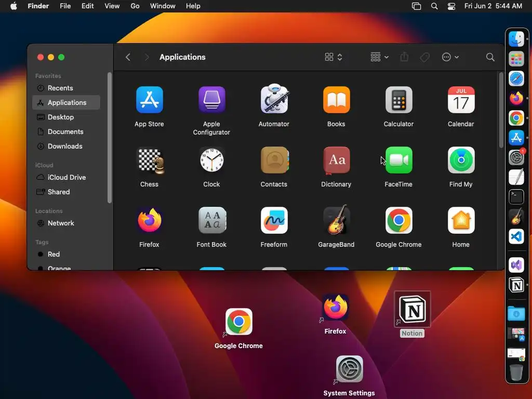This screenshot has width=532, height=399.
Task: Open Control Center in the menu bar
Action: 451,6
